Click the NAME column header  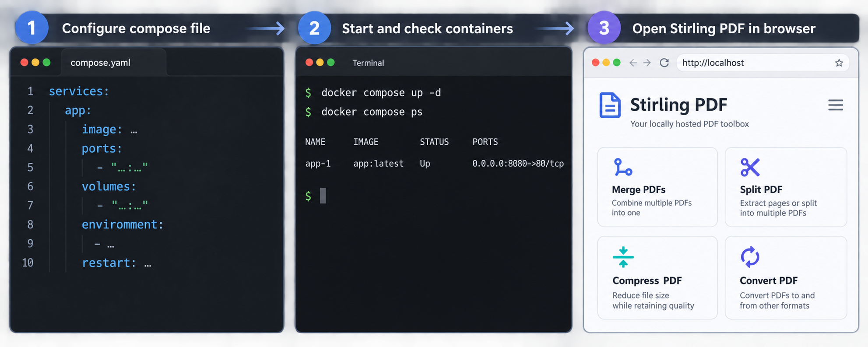pos(315,142)
